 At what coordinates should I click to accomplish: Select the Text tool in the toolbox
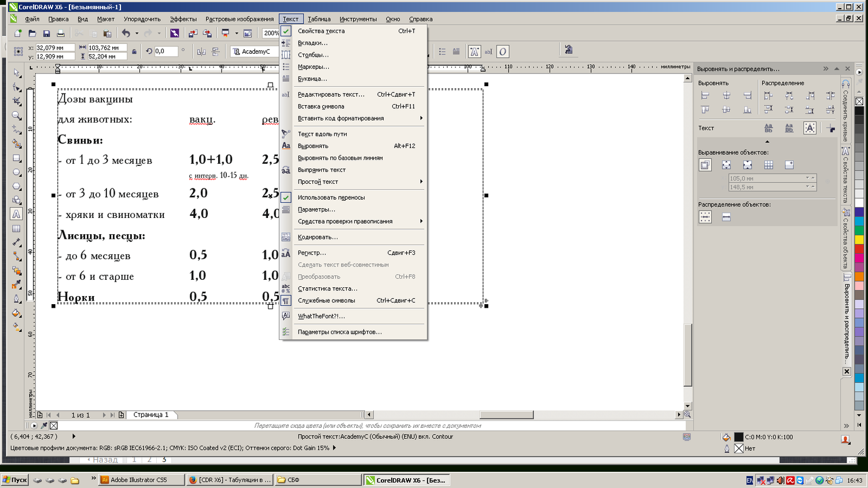16,214
